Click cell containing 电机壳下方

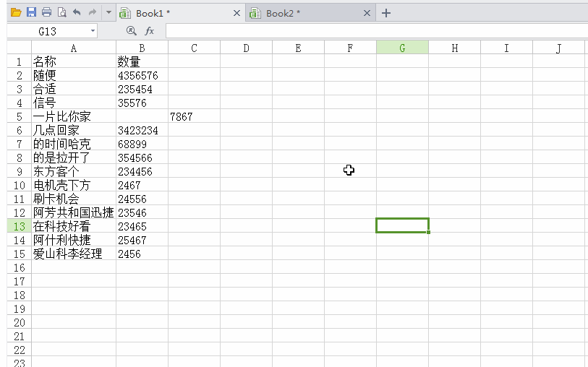tap(74, 185)
